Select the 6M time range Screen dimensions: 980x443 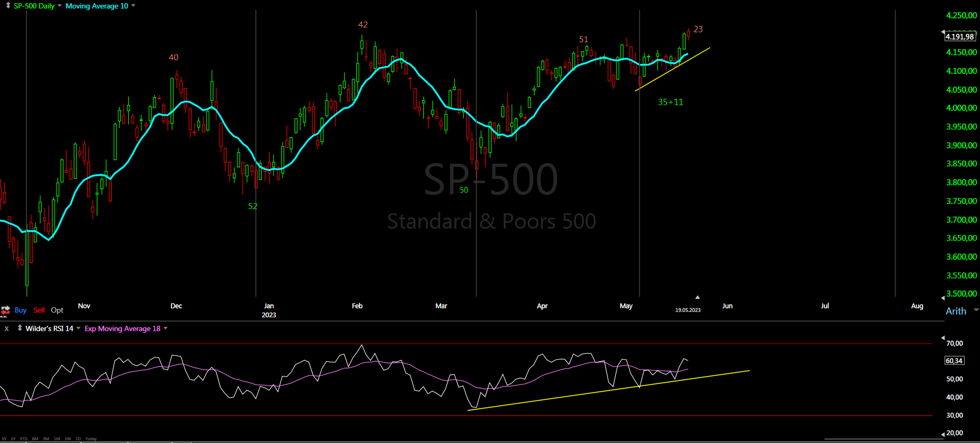click(35, 439)
